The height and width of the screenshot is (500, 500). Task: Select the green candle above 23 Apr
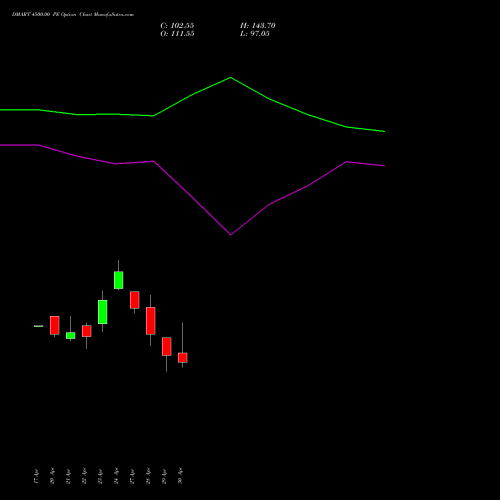[x=102, y=312]
